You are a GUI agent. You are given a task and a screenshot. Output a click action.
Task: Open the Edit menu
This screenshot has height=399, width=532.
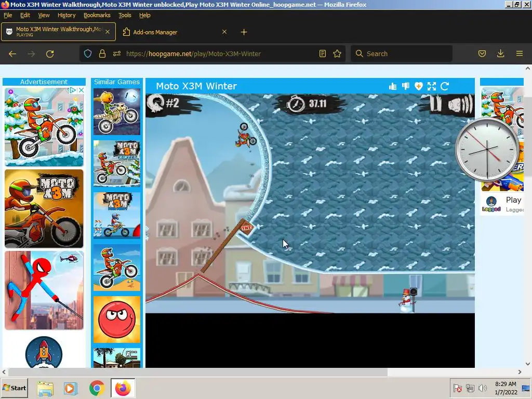click(x=25, y=15)
